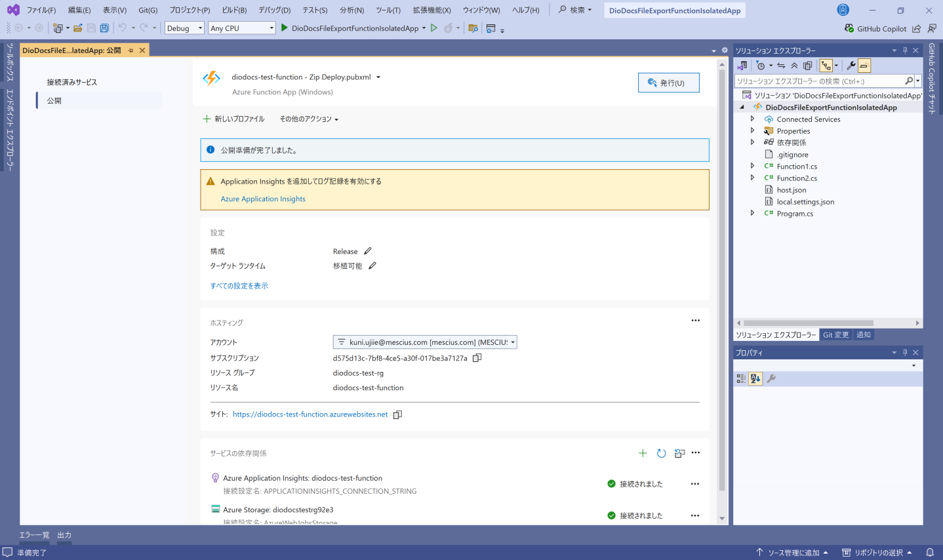Screen dimensions: 943x560
Task: Sync with active document in Solution Explorer
Action: point(781,66)
